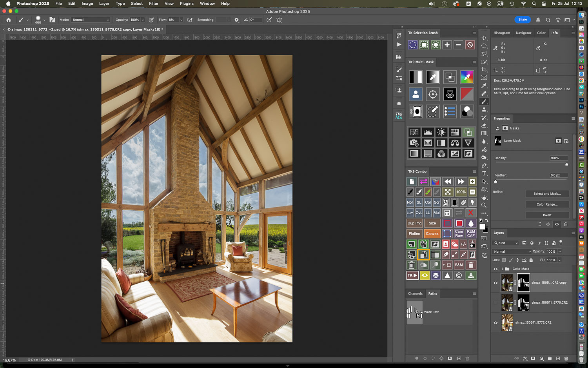Image resolution: width=588 pixels, height=368 pixels.
Task: Click the tulip flower icon in Multi-Mask
Action: click(450, 94)
